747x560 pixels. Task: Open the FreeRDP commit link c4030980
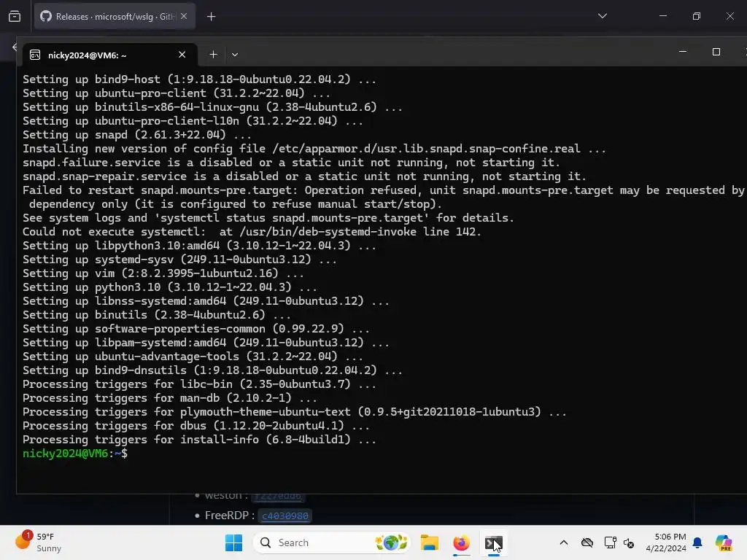[285, 516]
